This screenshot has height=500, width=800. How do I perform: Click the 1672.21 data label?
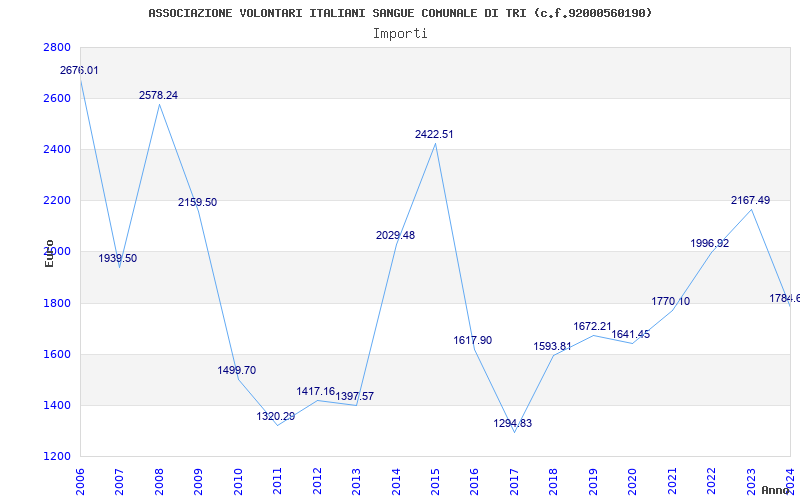click(x=592, y=327)
